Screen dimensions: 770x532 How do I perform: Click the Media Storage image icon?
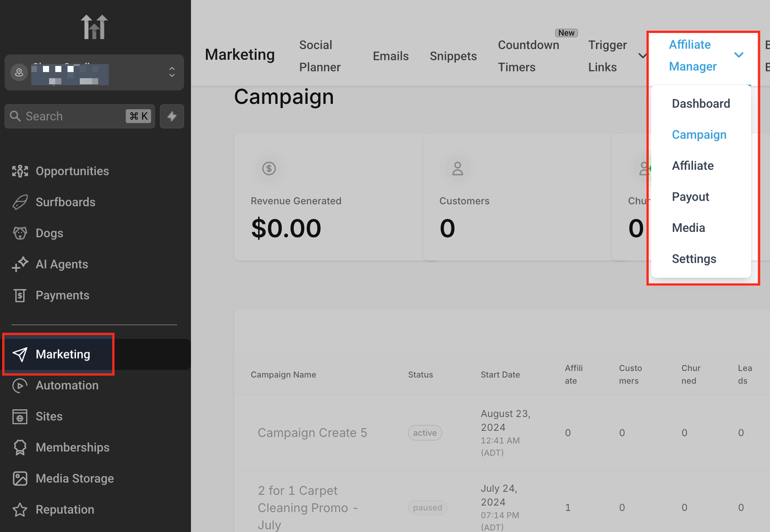(20, 479)
